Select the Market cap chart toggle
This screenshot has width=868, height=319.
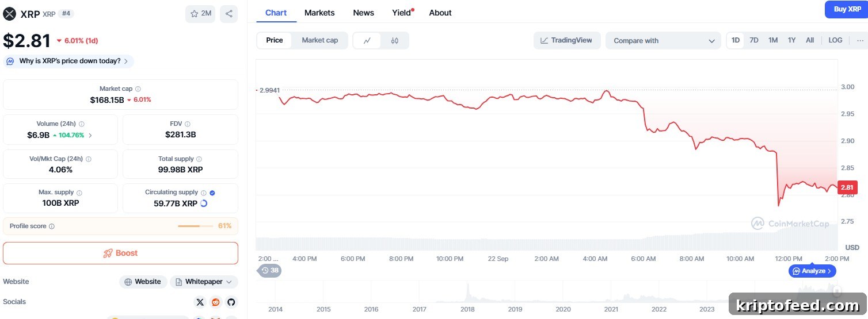point(320,40)
